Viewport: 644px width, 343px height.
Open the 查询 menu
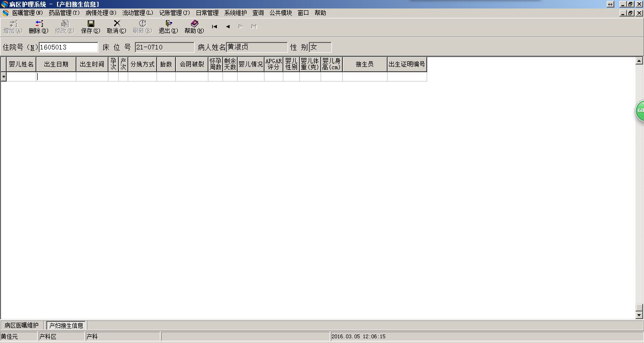pos(258,13)
